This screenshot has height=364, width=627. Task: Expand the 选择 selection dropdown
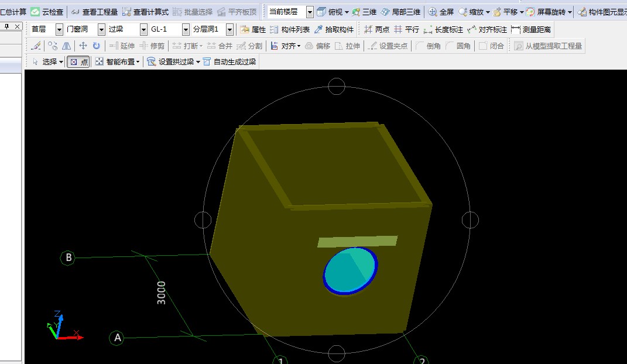click(x=61, y=62)
